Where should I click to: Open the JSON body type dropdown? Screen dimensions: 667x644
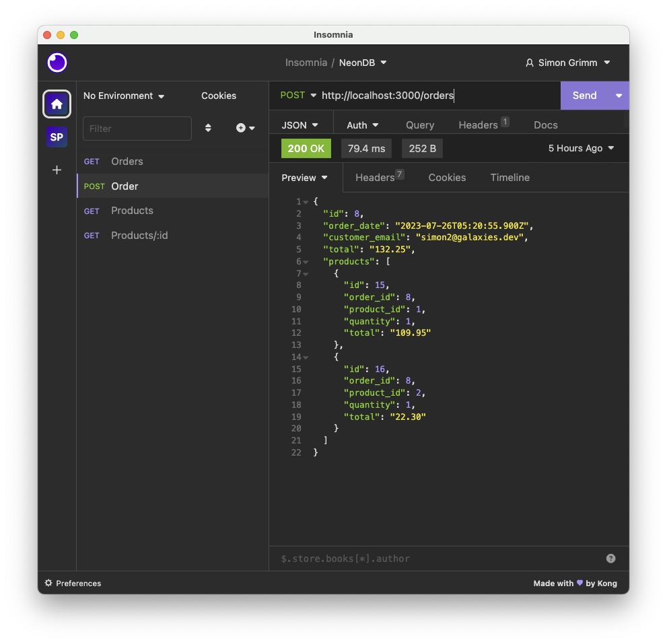tap(300, 125)
